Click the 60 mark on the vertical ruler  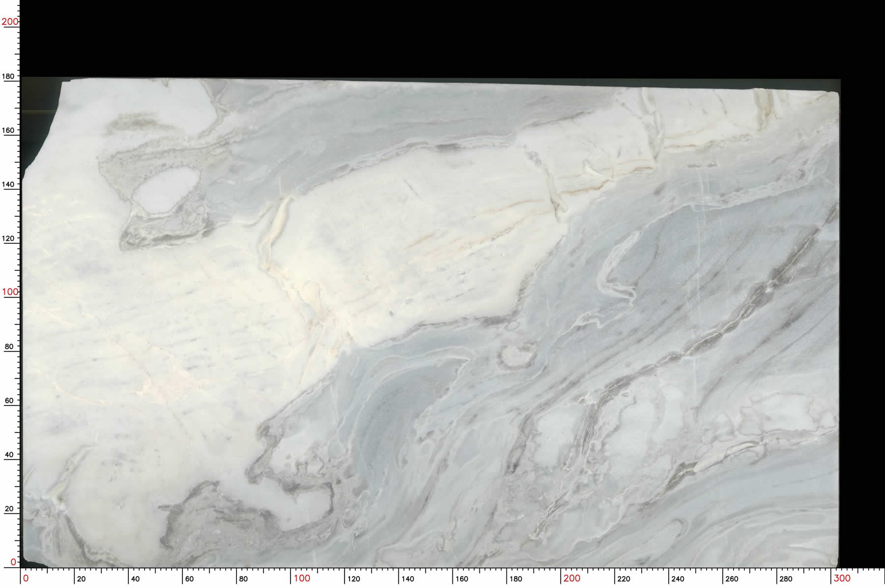coord(9,401)
